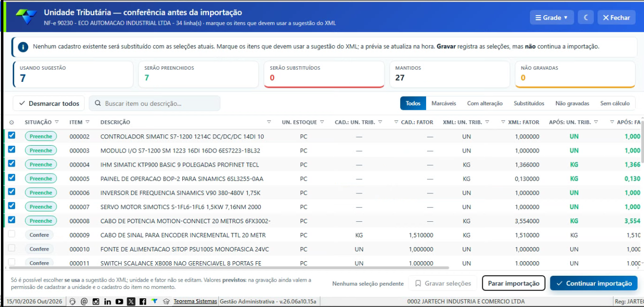Image resolution: width=644 pixels, height=307 pixels.
Task: Open the Teorema Sistemas link
Action: [x=195, y=302]
